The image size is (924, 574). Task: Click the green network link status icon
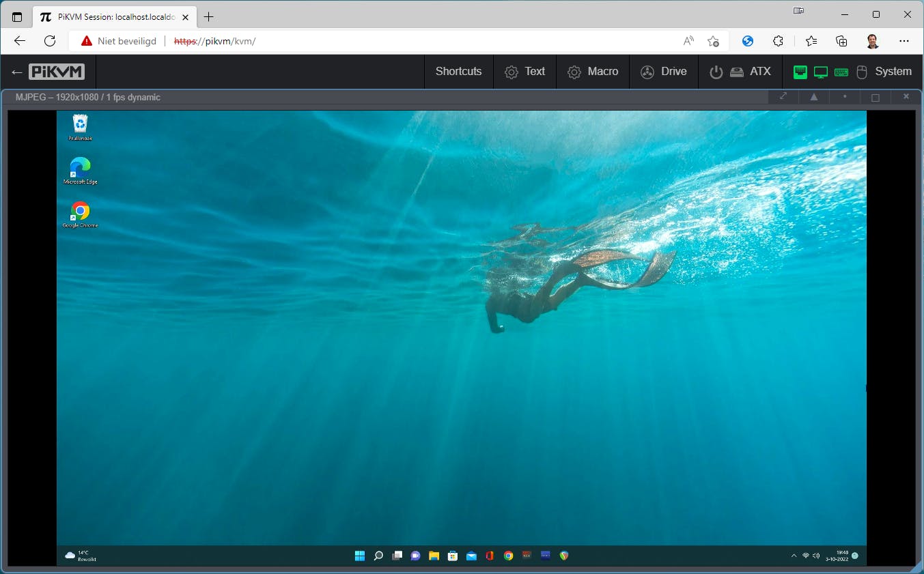click(x=800, y=72)
